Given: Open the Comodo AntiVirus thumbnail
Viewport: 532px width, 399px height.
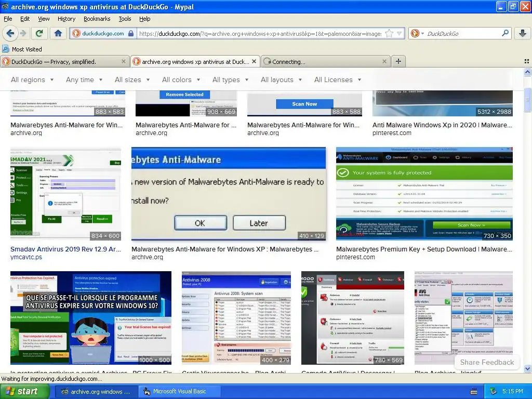Looking at the screenshot, I should point(353,317).
